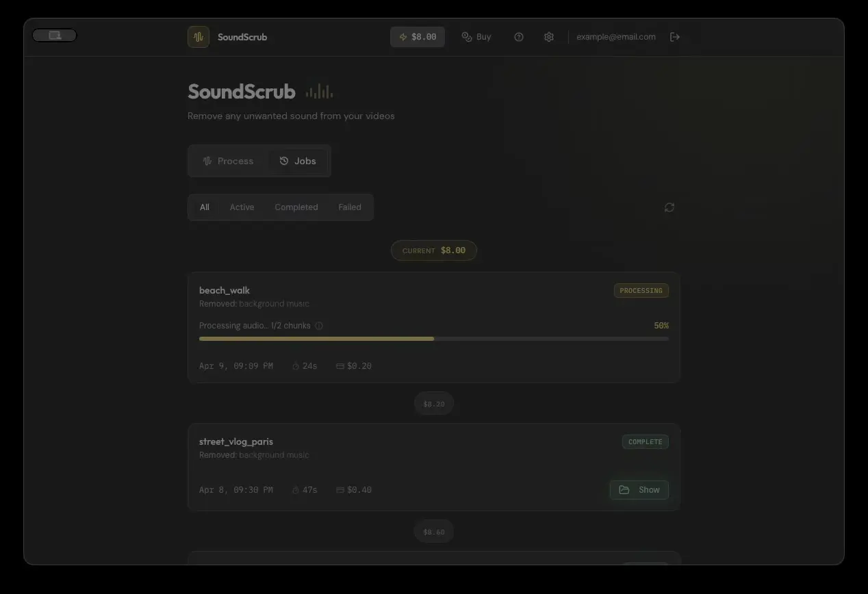Refresh the jobs list icon
868x594 pixels.
[669, 207]
